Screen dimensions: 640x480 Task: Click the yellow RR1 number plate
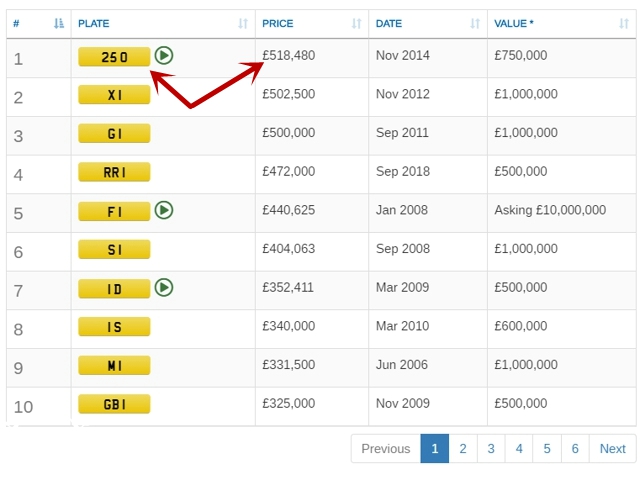(x=114, y=172)
